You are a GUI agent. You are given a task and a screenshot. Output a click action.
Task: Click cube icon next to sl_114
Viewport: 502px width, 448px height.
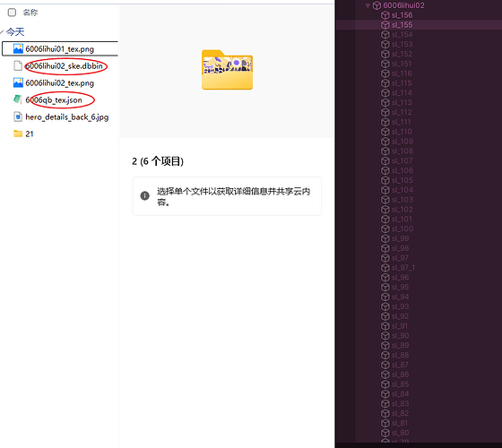385,93
